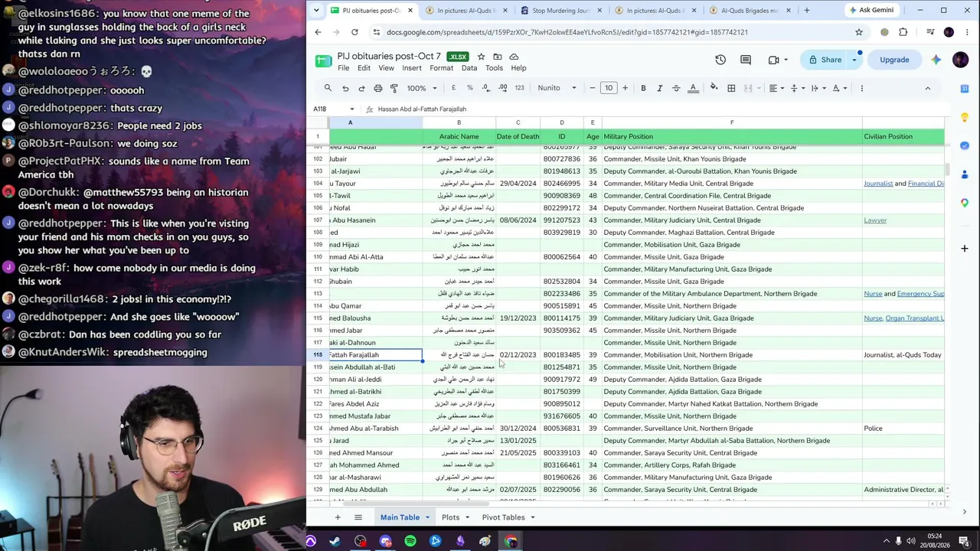Apply bold formatting
980x551 pixels.
pos(643,88)
